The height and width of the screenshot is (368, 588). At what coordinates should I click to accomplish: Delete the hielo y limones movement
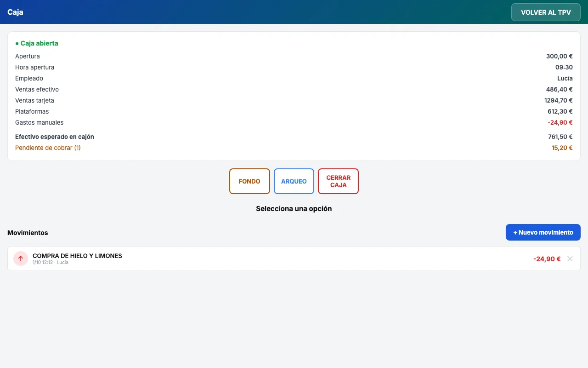570,259
